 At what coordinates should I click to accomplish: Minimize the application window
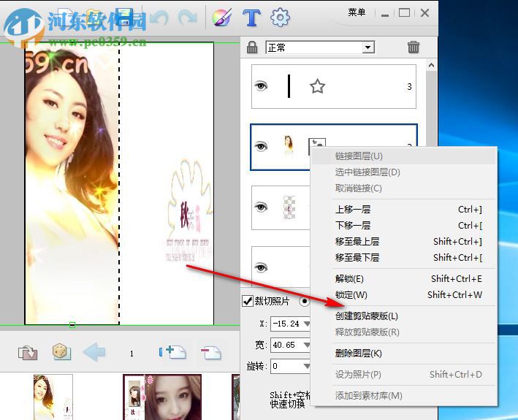click(384, 14)
